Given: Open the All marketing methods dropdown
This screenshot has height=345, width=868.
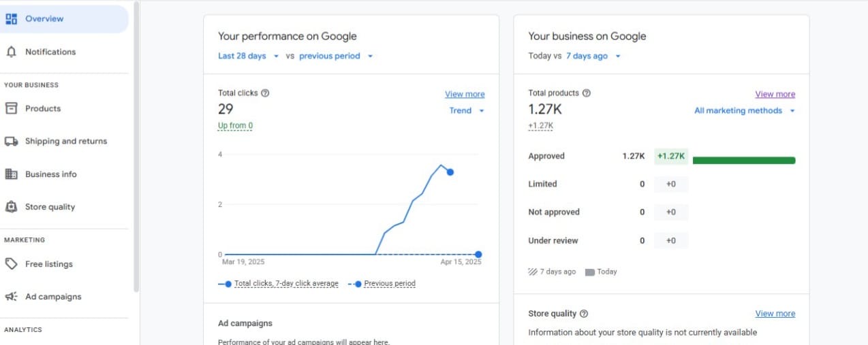Looking at the screenshot, I should [745, 110].
